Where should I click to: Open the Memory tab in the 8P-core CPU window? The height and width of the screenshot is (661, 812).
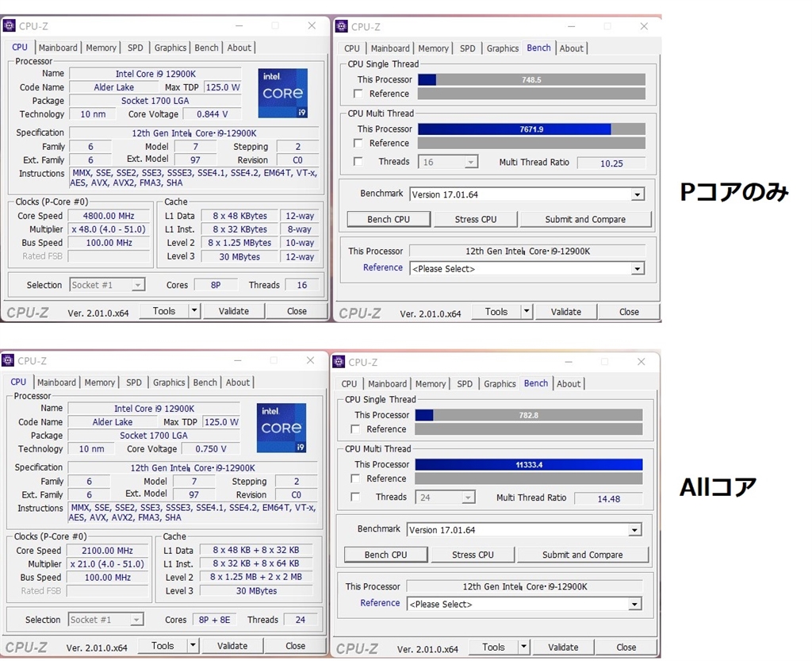(x=101, y=48)
